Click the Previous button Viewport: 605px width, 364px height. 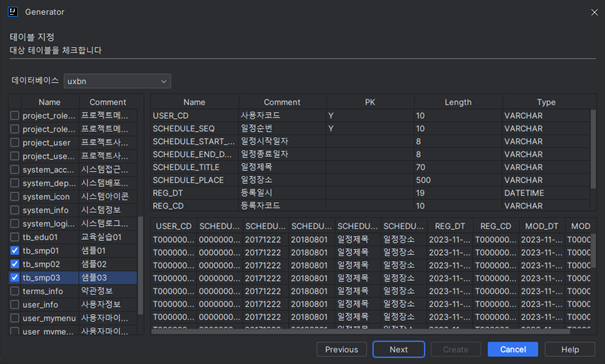(x=341, y=349)
